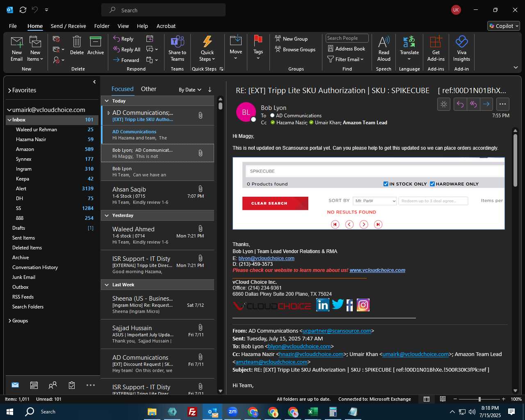Click forward arrow in reading pane
Image resolution: width=525 pixels, height=420 pixels.
click(486, 104)
